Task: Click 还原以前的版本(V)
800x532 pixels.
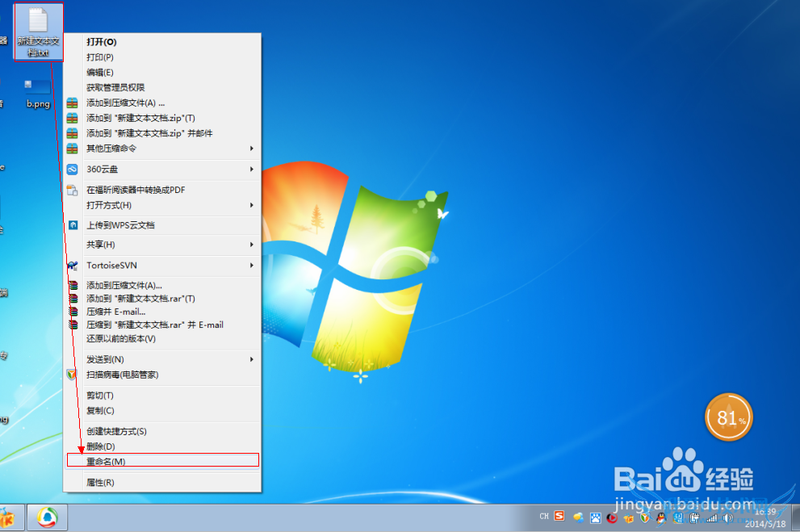Action: [162, 339]
